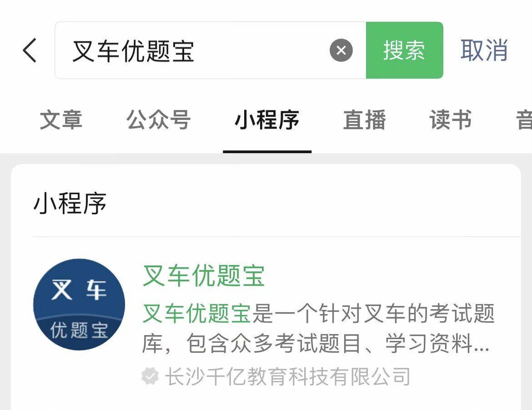This screenshot has width=532, height=410.
Task: Click the green highlighted keyword in description
Action: pos(196,313)
